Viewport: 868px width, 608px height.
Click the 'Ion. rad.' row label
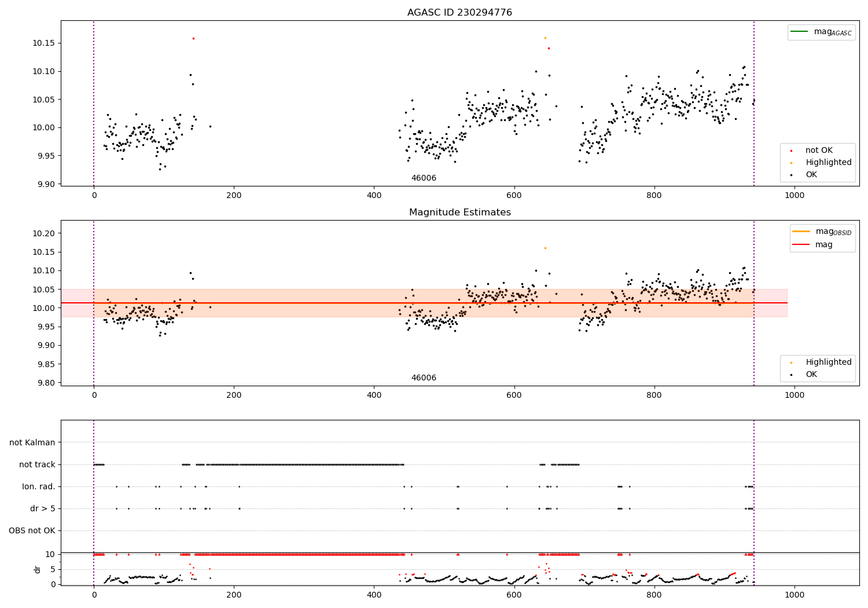point(39,486)
